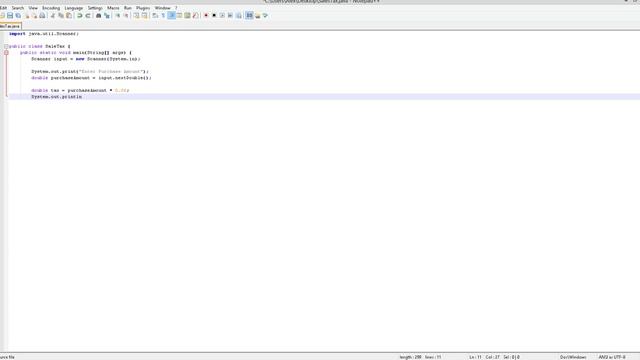640x360 pixels.
Task: Click the Close document toolbar icon
Action: tap(27, 16)
